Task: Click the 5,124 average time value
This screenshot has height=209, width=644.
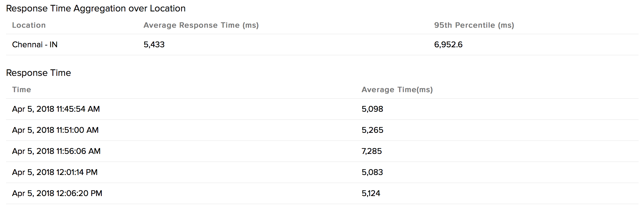Action: click(x=371, y=193)
